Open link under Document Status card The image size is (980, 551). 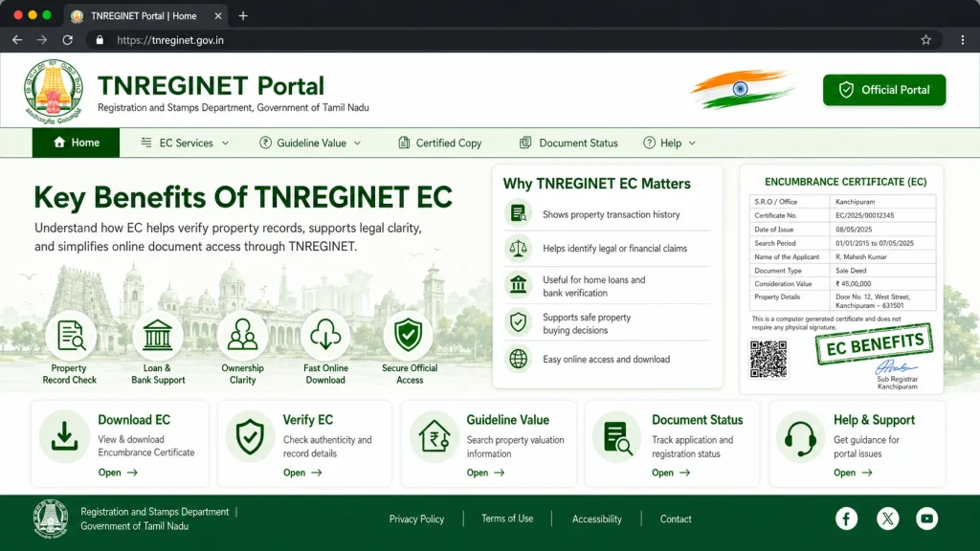pyautogui.click(x=671, y=473)
